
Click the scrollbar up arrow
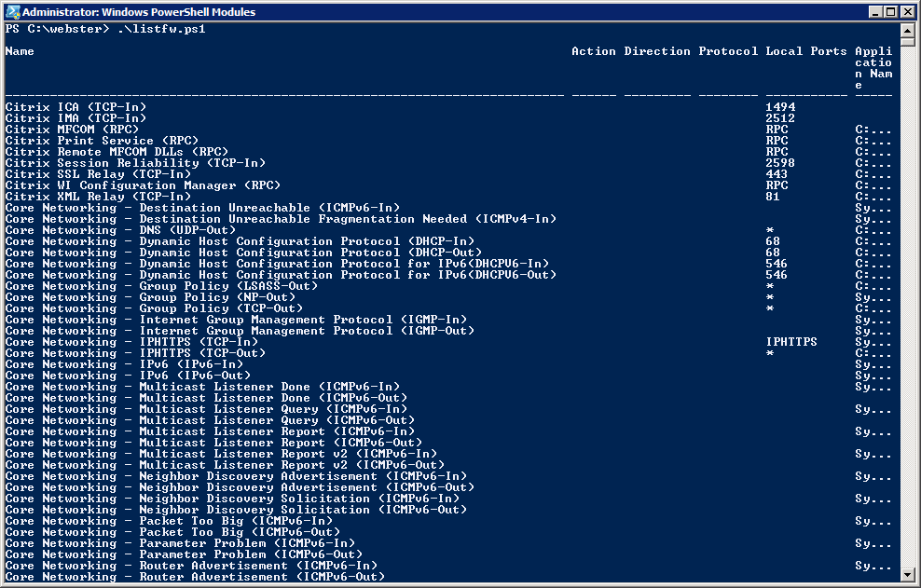tap(908, 29)
